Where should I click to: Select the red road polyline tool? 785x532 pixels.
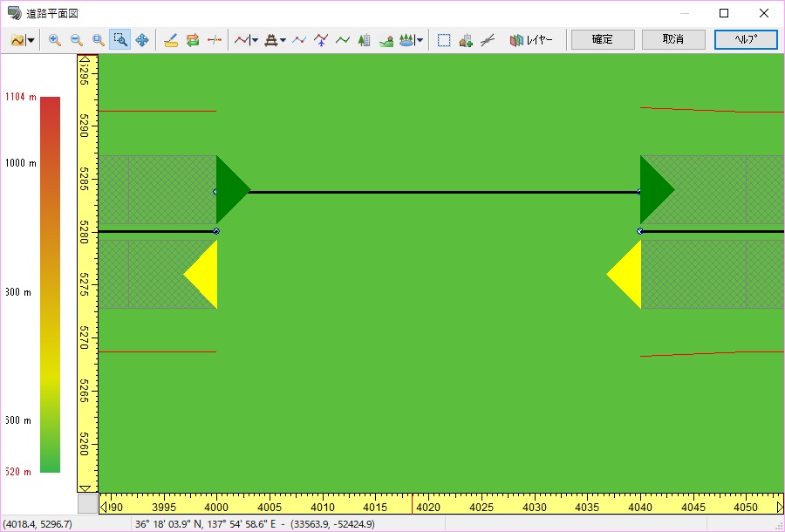tap(242, 40)
